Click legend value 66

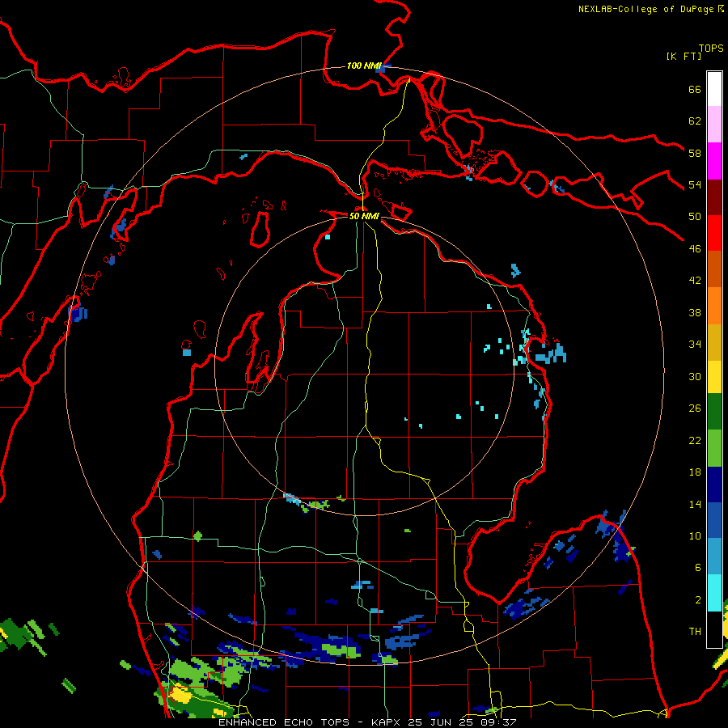point(695,89)
